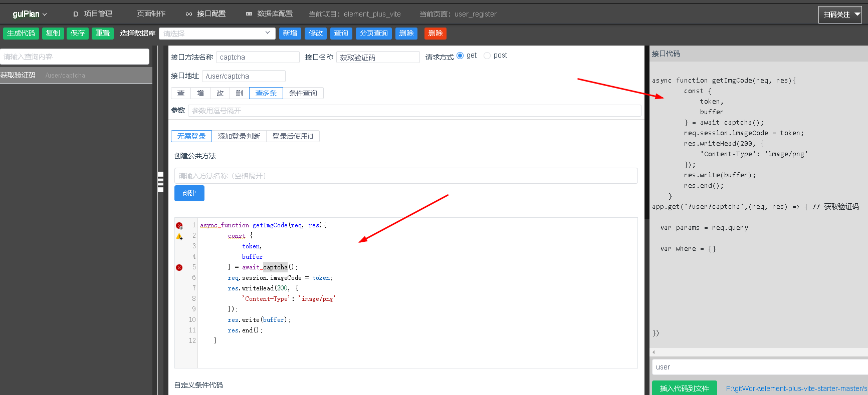The width and height of the screenshot is (868, 395).
Task: Expand the 扫码关注 dropdown
Action: 840,15
